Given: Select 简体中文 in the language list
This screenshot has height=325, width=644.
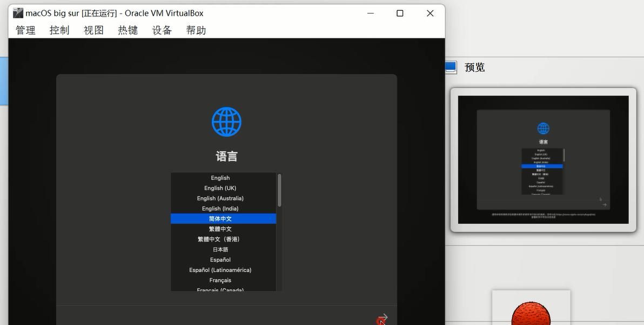Looking at the screenshot, I should tap(220, 219).
